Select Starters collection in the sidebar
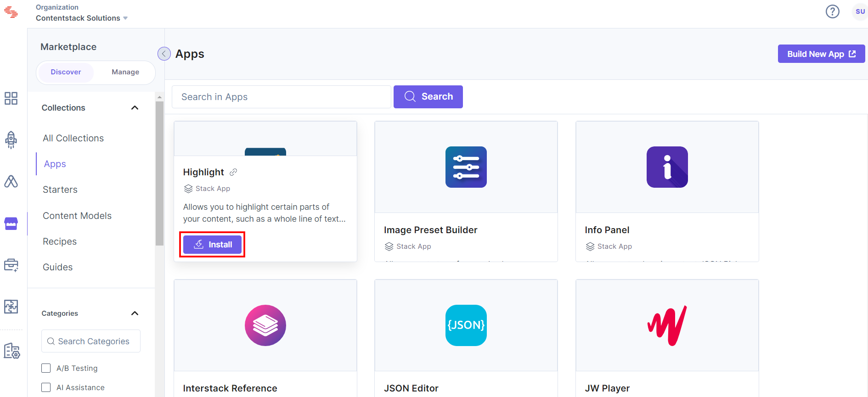Screen dimensions: 868x397 60,190
